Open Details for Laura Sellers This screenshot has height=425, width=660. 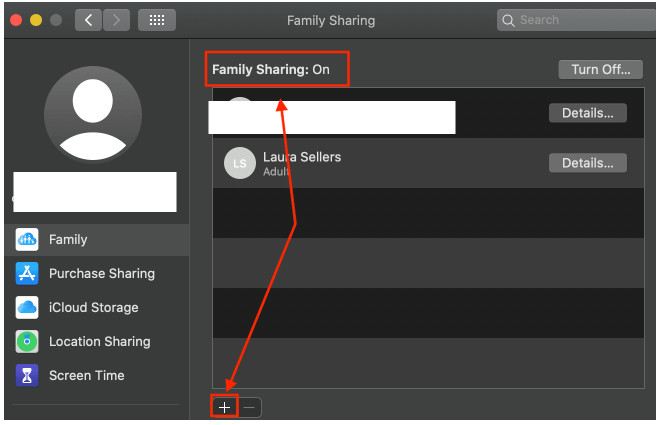[x=587, y=163]
